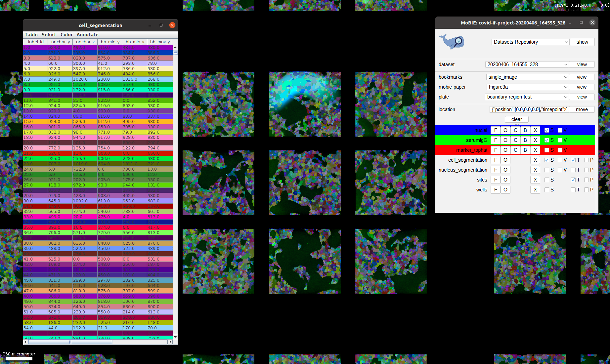The width and height of the screenshot is (610, 364).
Task: Toggle the V checkbox for serumIgG
Action: 560,140
